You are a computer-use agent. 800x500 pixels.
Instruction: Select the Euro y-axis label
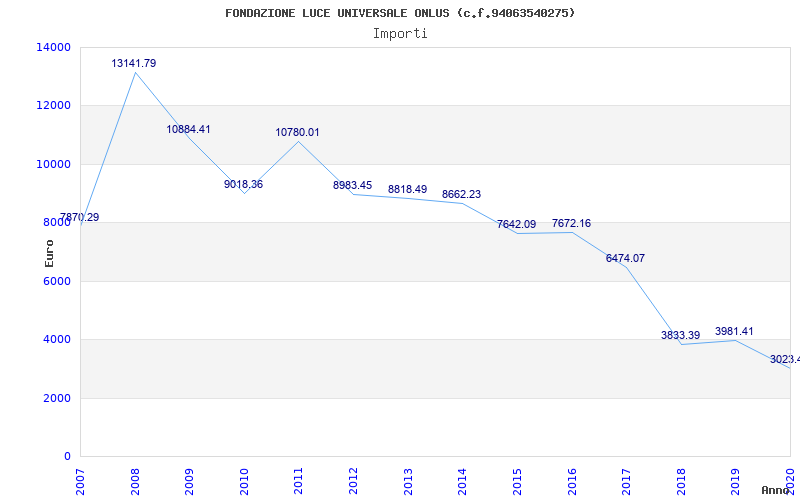49,252
